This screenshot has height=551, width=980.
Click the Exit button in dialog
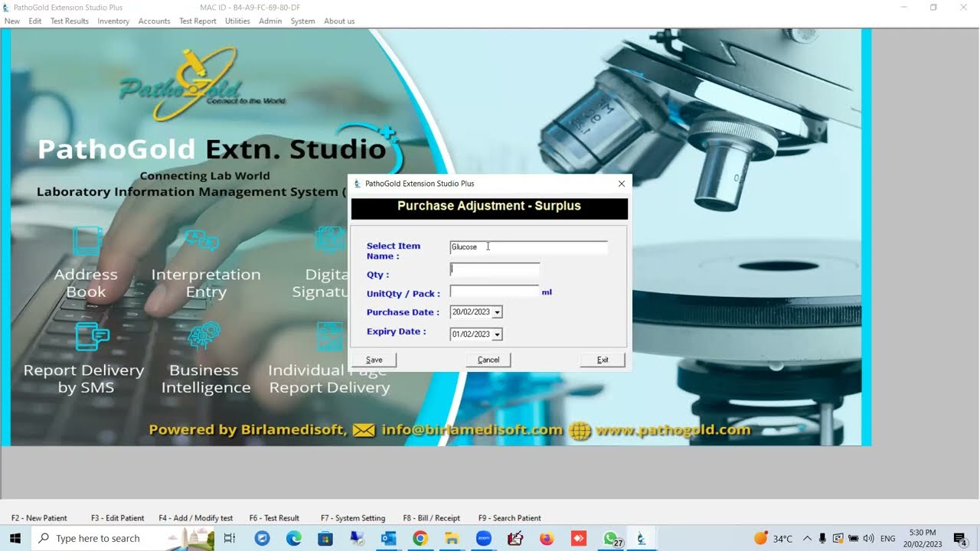(x=603, y=360)
